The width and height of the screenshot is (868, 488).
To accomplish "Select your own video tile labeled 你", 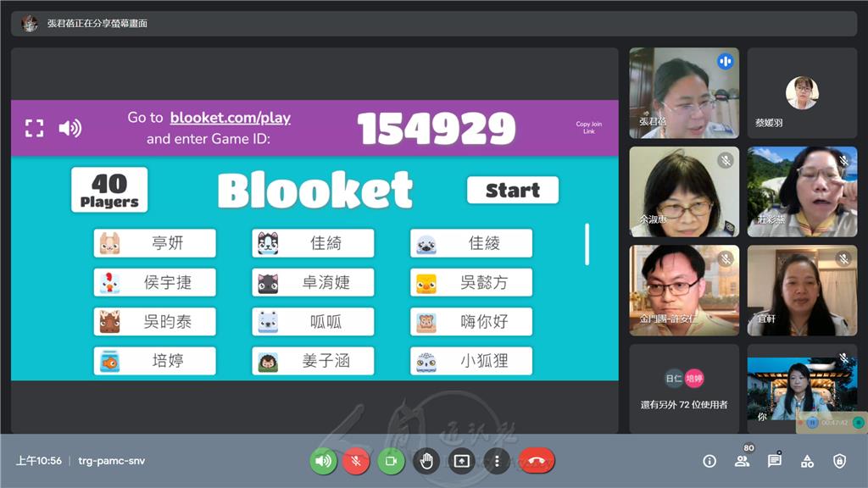I will (802, 389).
